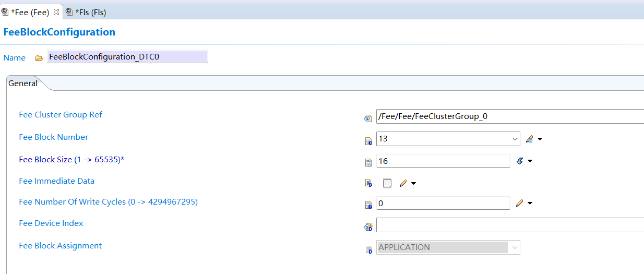The width and height of the screenshot is (644, 274).
Task: Click the folder icon next to Name
Action: click(39, 58)
